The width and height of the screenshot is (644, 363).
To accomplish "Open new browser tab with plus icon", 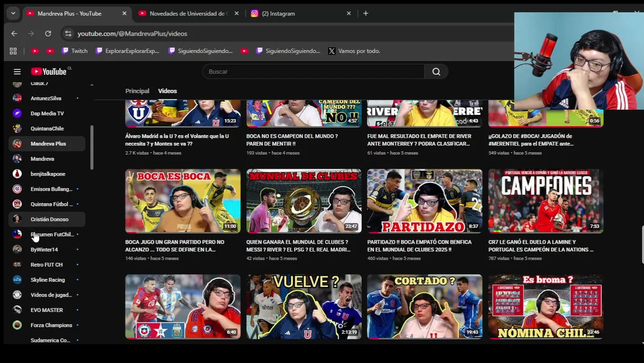I will coord(366,14).
